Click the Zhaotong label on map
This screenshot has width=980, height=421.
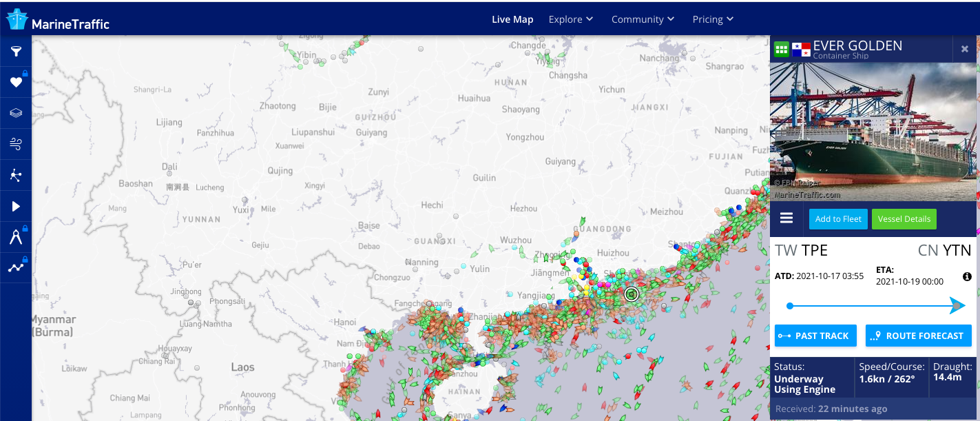[x=278, y=106]
